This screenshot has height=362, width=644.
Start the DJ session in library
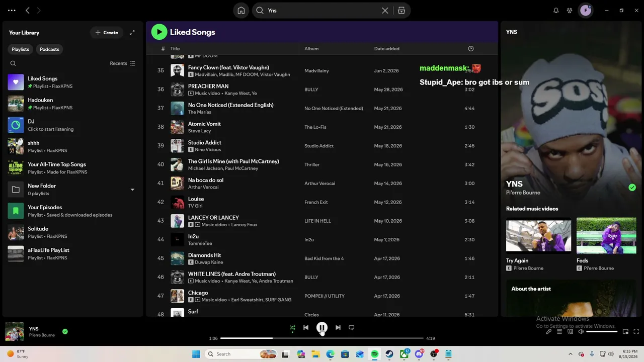click(73, 125)
